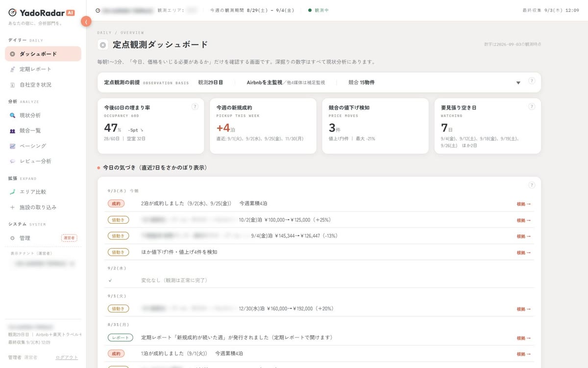
Task: Click 変化なし(観測は正常に完了) text
Action: [x=174, y=280]
